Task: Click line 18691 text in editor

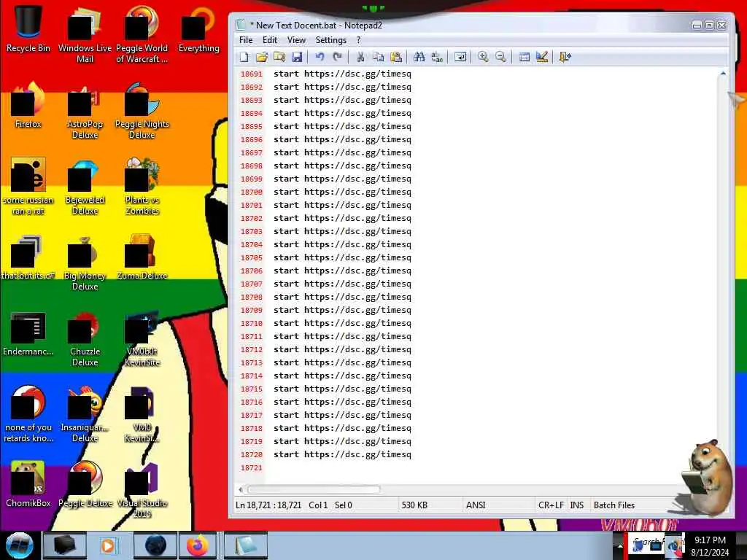Action: [x=342, y=74]
